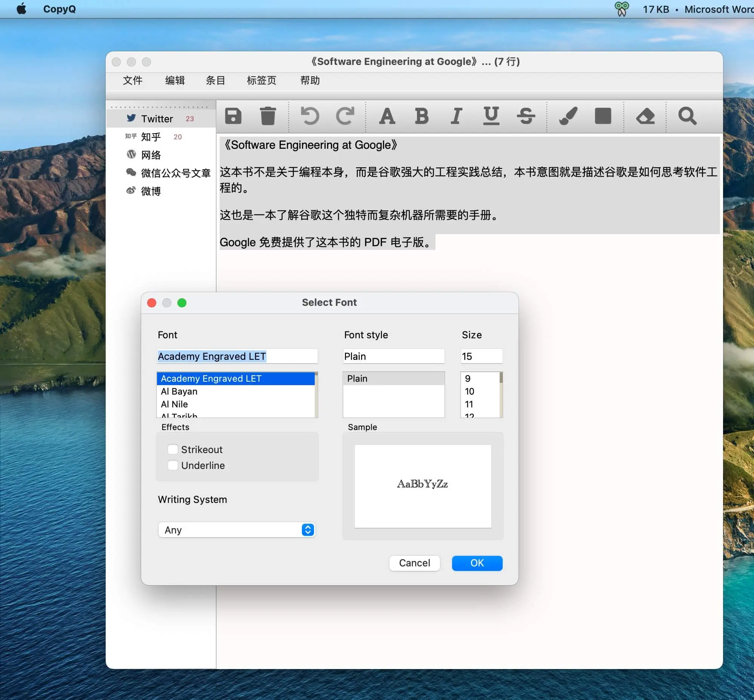This screenshot has height=700, width=754.
Task: Open the 微信公众号文章 tab
Action: click(x=161, y=173)
